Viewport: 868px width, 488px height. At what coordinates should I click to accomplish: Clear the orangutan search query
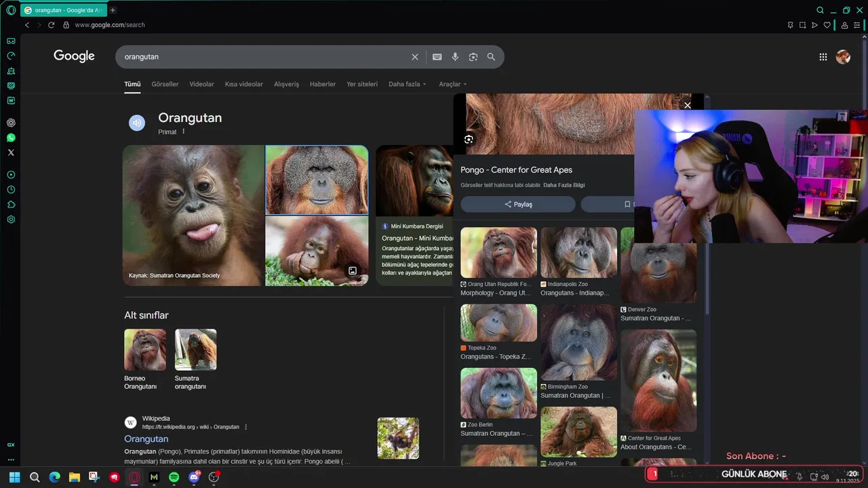click(x=415, y=57)
